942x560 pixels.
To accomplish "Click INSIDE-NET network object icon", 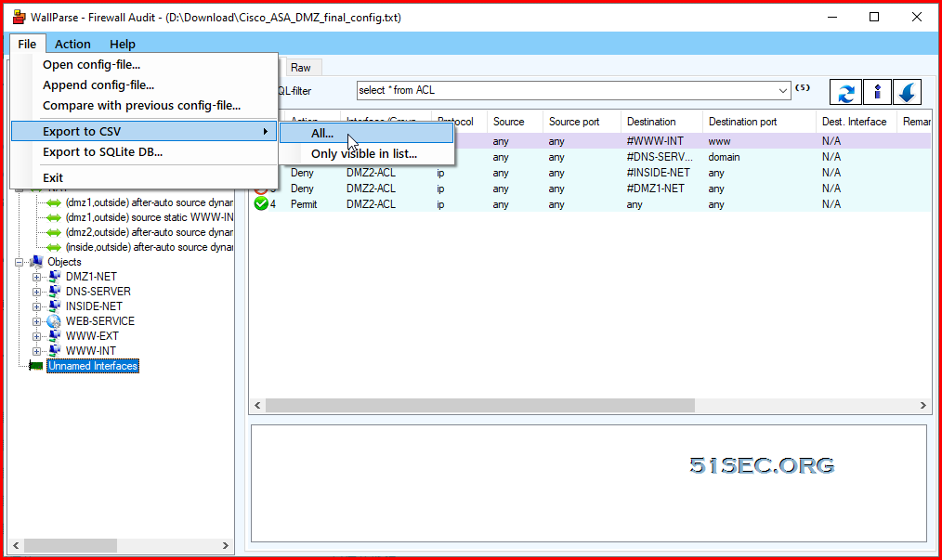I will pyautogui.click(x=54, y=306).
